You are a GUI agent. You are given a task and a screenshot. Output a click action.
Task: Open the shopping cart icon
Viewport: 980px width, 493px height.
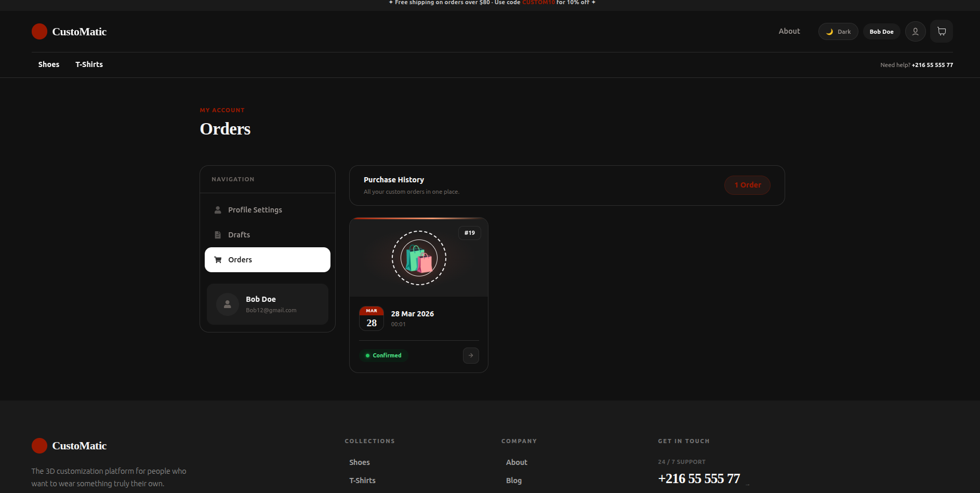point(942,32)
